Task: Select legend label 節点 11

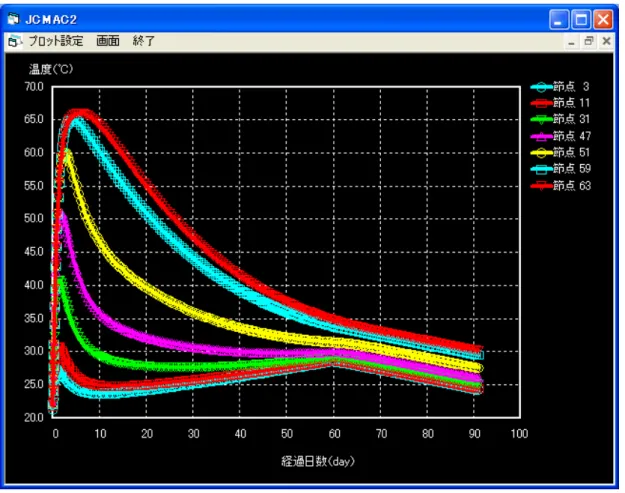Action: point(571,103)
